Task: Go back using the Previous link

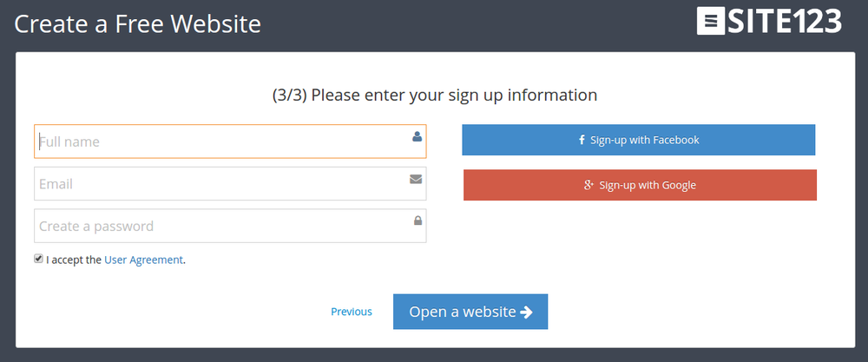Action: click(x=352, y=312)
